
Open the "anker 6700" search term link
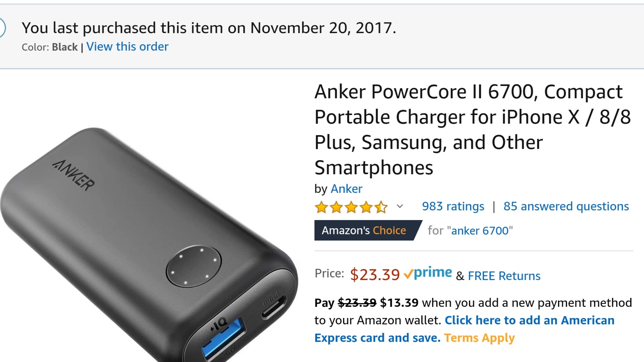click(480, 231)
